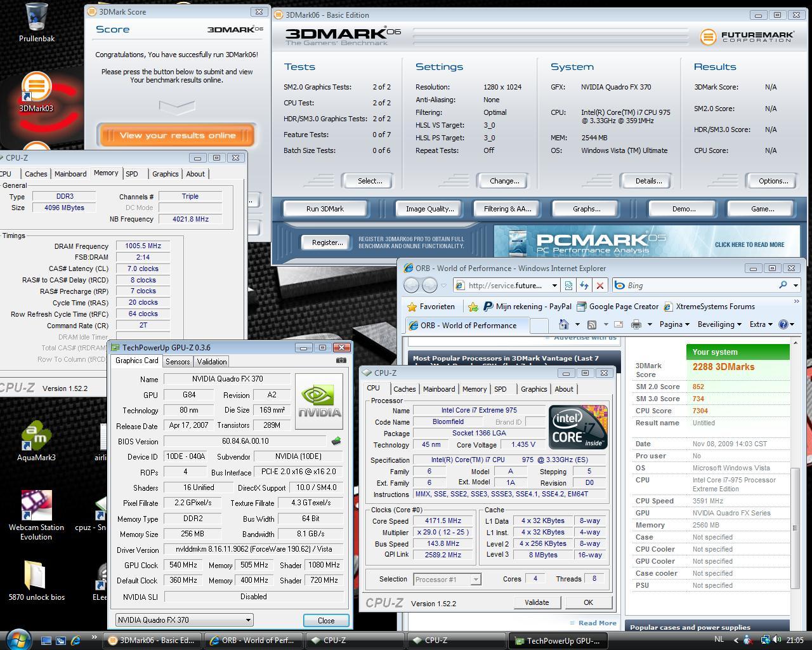Image resolution: width=812 pixels, height=650 pixels.
Task: Open the CPU-Z Processor #1 selection dropdown
Action: point(447,579)
